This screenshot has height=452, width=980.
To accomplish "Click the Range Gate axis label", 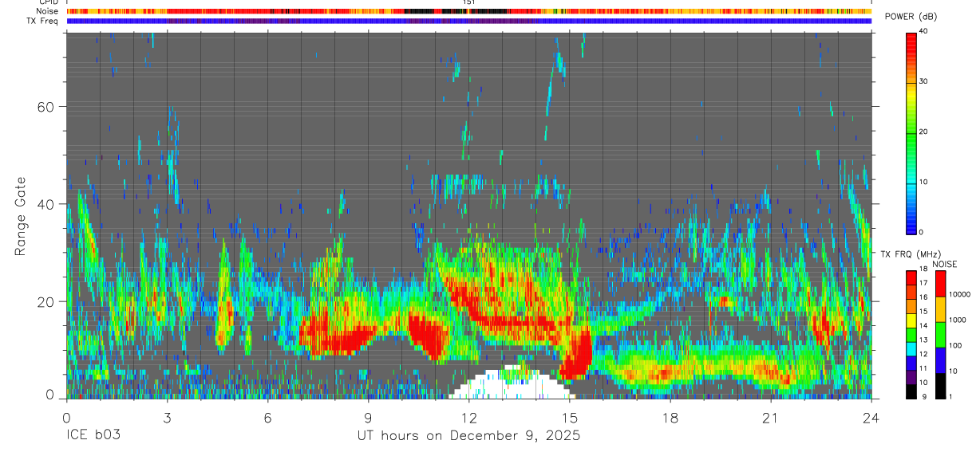I will (19, 214).
